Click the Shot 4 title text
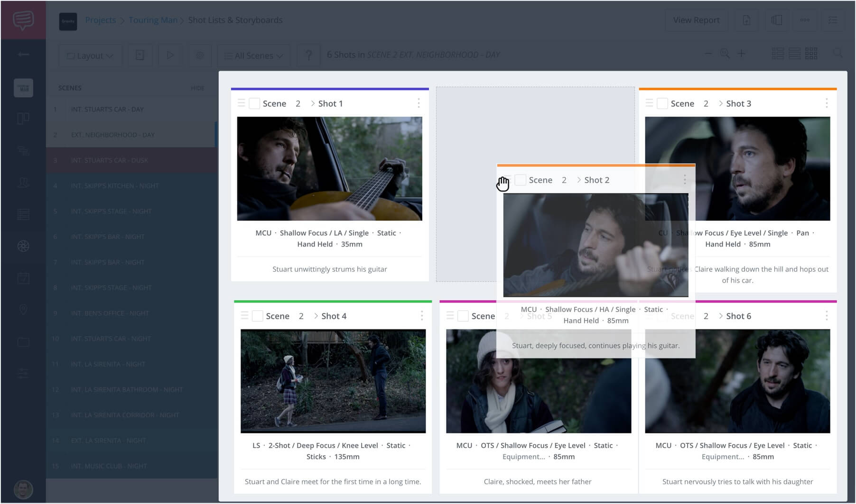 tap(334, 316)
